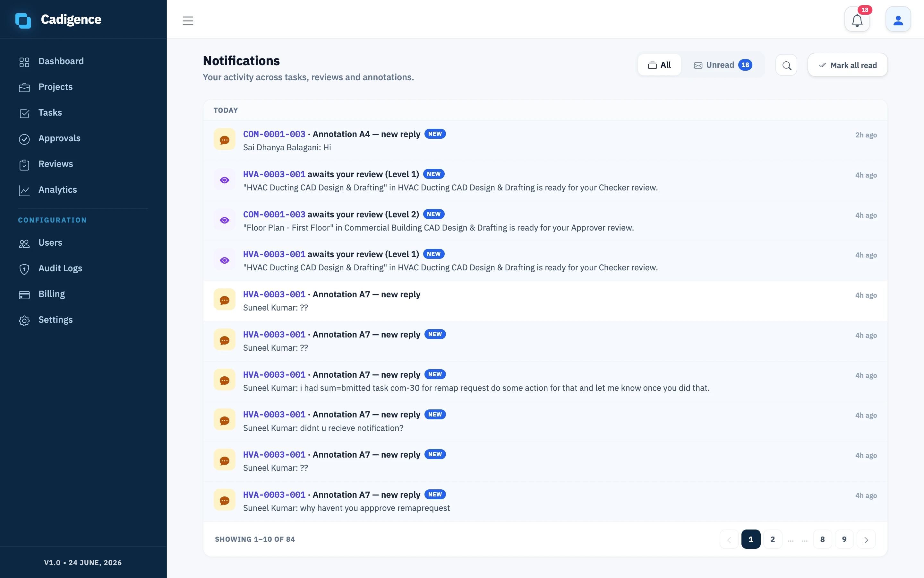Open COM-0001-003 link awaiting Level 2 review
Screen dimensions: 924x578
274,215
